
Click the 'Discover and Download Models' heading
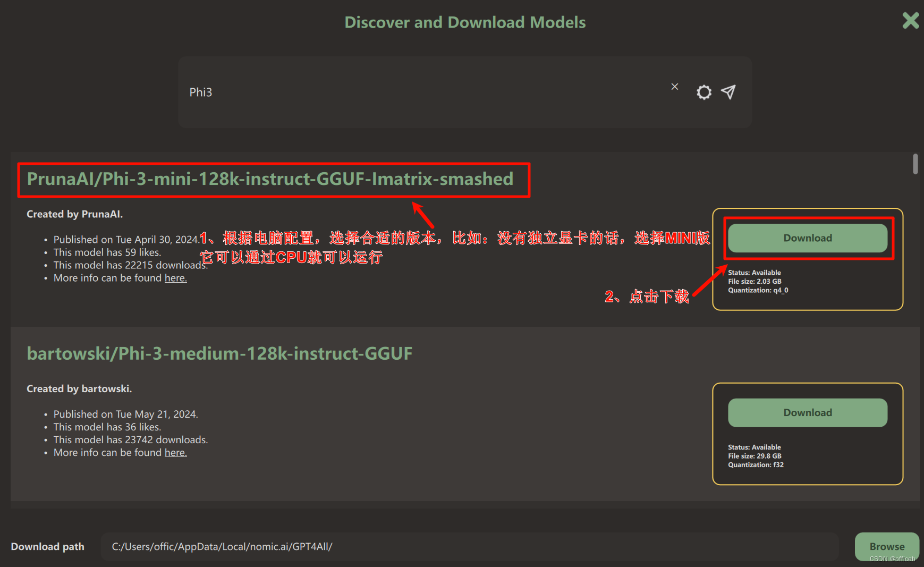tap(465, 22)
